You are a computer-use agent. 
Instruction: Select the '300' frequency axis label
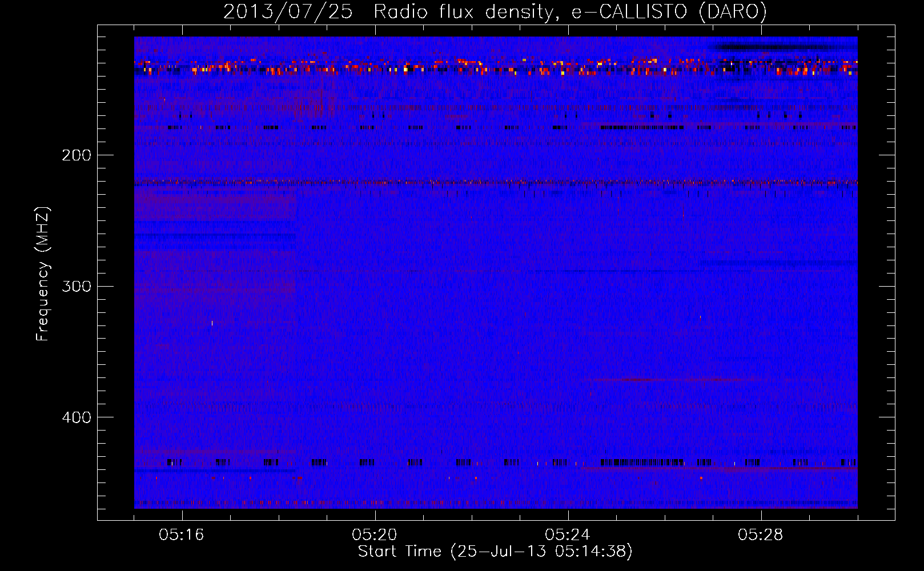[77, 286]
